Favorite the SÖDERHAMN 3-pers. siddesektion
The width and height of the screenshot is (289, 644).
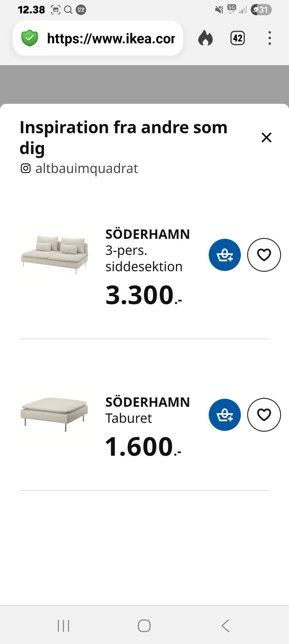(x=264, y=255)
